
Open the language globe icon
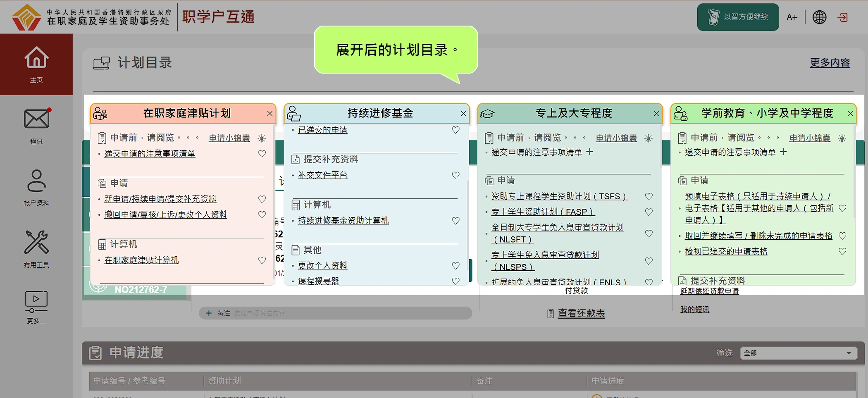[819, 17]
